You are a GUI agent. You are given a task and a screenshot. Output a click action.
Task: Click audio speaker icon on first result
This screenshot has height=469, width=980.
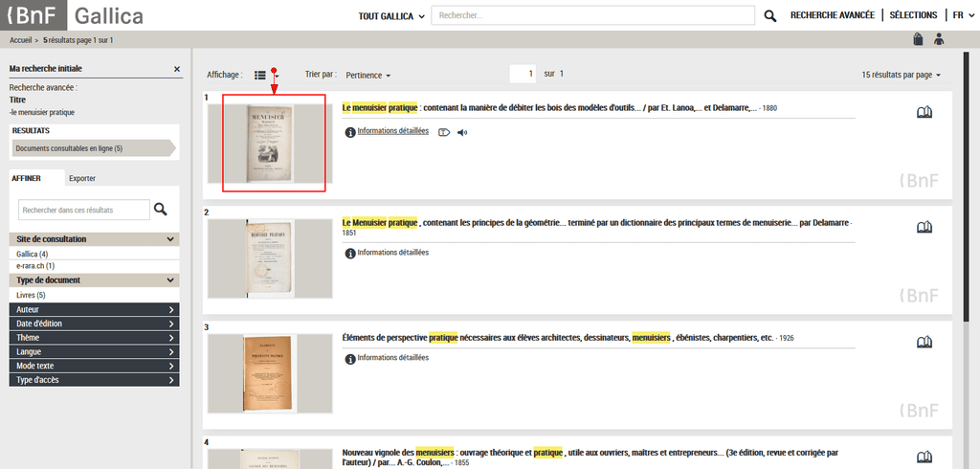click(x=462, y=132)
